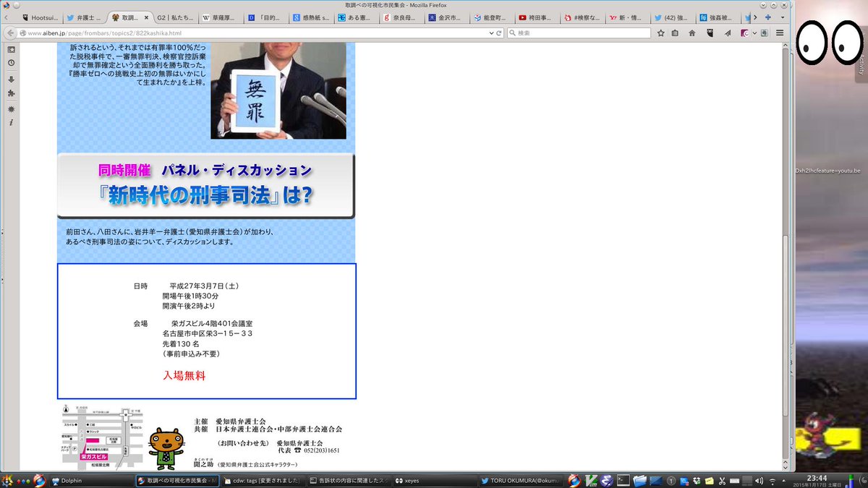Switch to the 弁護士 Twitter tab
This screenshot has width=868, height=488.
[x=84, y=17]
